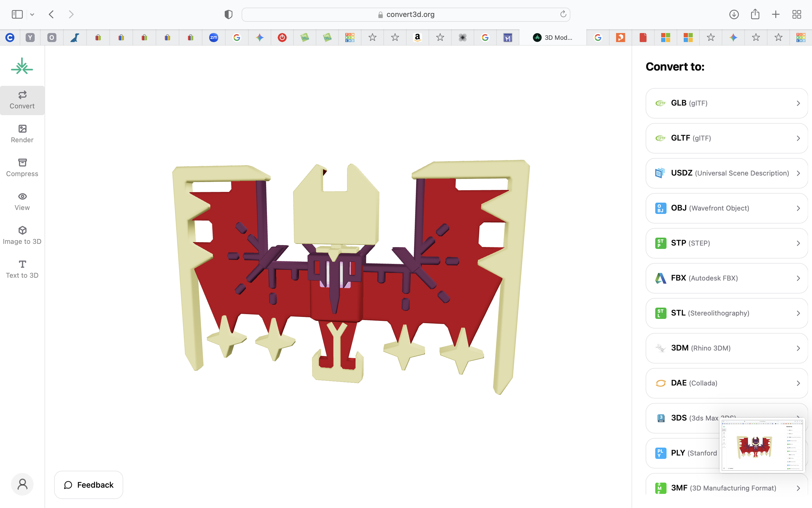Open the View tool in sidebar
This screenshot has width=812, height=508.
point(22,202)
